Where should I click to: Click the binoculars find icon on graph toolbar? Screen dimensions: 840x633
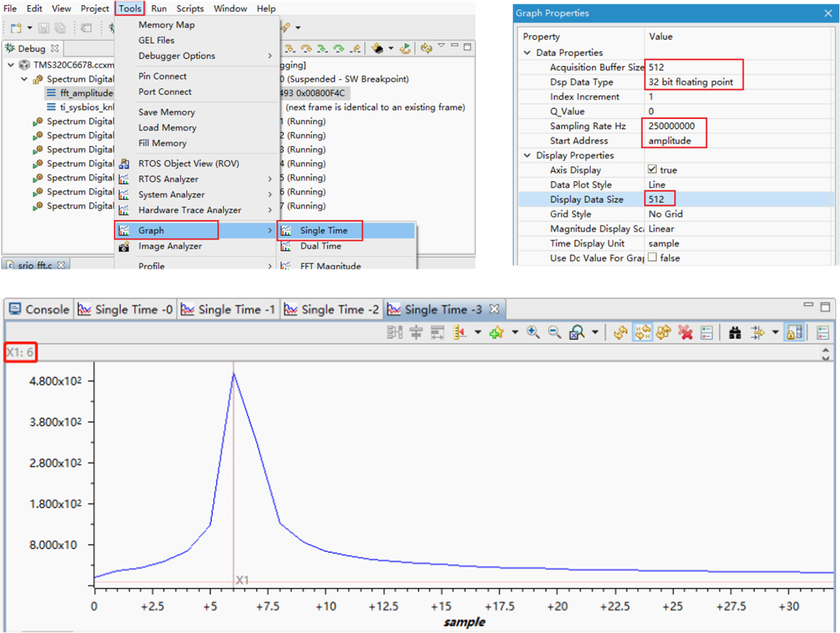(x=735, y=333)
